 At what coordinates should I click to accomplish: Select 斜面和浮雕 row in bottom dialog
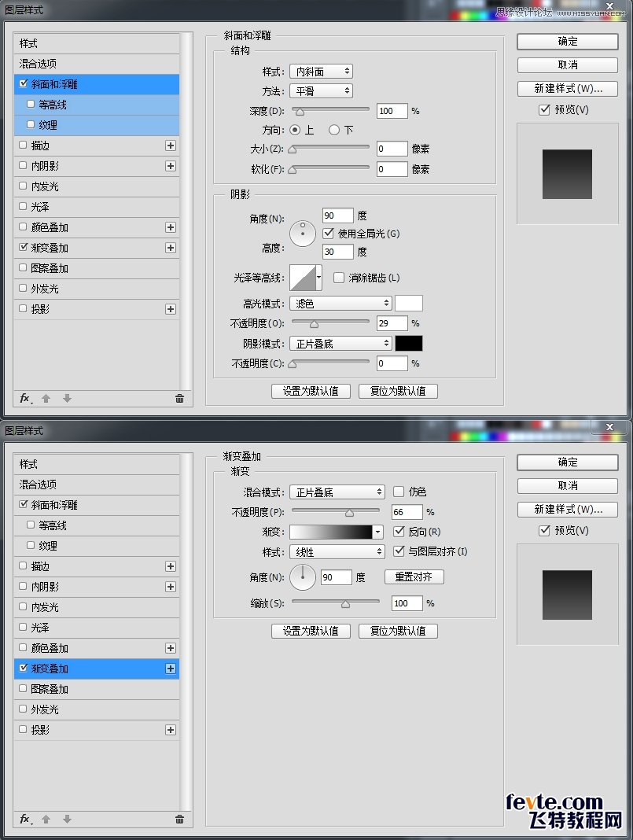[97, 505]
